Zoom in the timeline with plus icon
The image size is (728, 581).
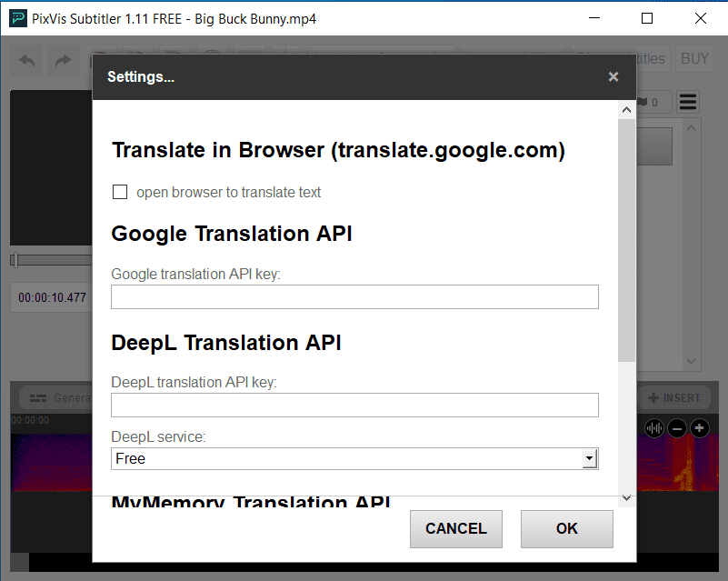[700, 428]
